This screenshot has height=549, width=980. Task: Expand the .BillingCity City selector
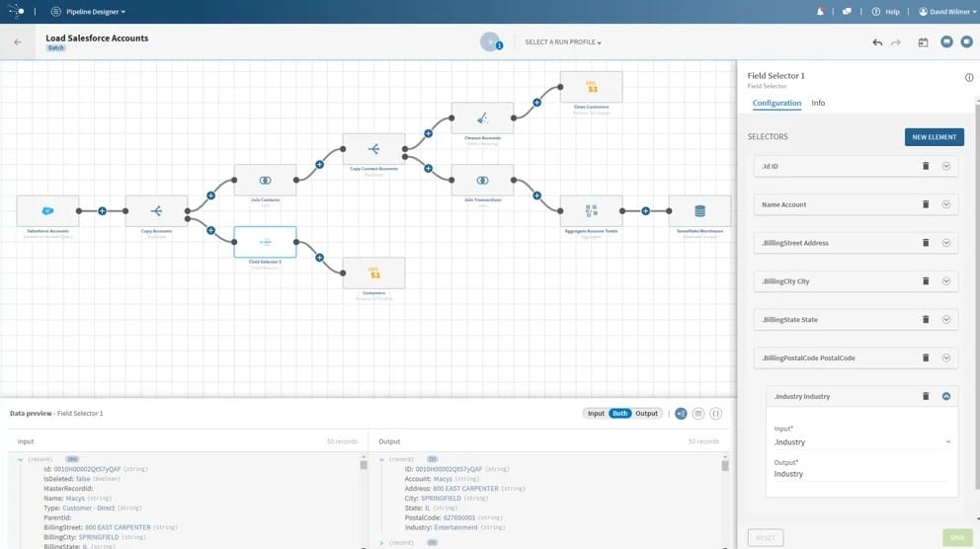(946, 281)
